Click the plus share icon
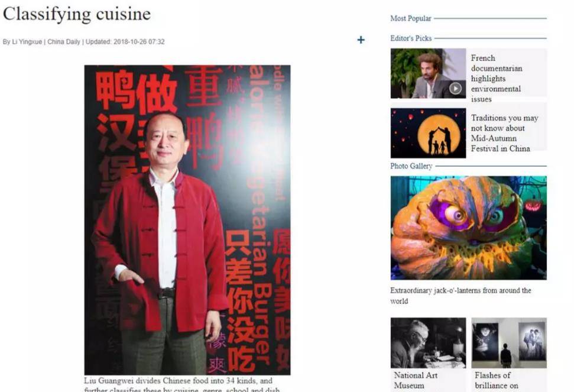574x392 pixels. (361, 40)
